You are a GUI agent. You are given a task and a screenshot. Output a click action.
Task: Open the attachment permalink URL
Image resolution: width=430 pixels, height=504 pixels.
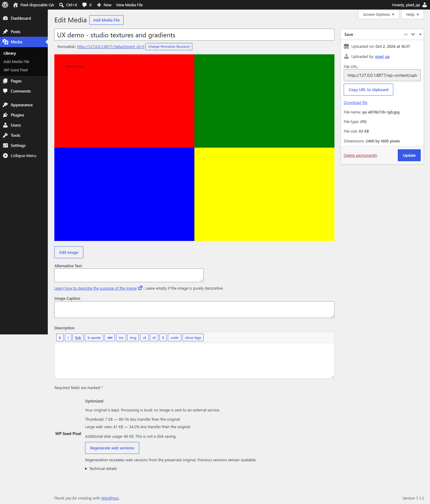[x=110, y=47]
